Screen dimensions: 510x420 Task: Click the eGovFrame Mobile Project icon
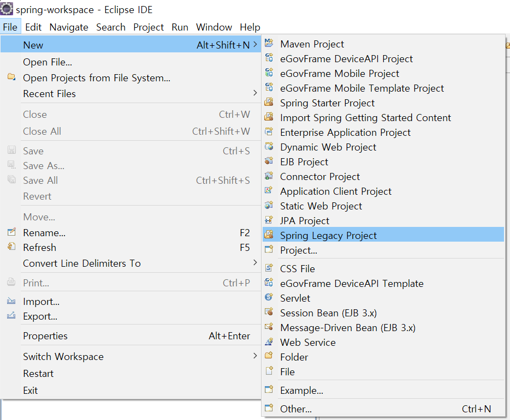pyautogui.click(x=269, y=73)
